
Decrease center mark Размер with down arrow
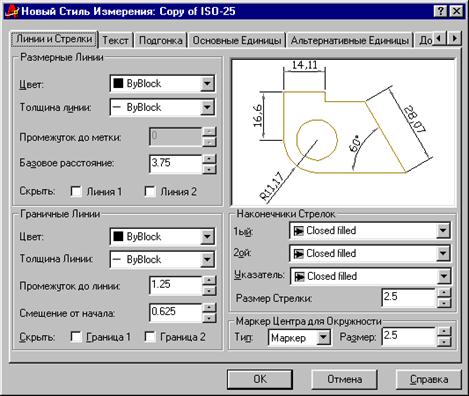[x=443, y=342]
